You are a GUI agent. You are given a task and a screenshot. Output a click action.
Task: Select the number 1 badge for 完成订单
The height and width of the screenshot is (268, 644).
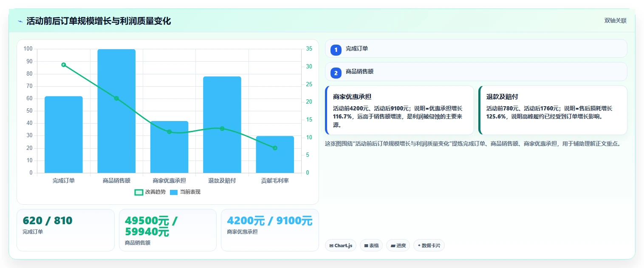[x=336, y=50]
